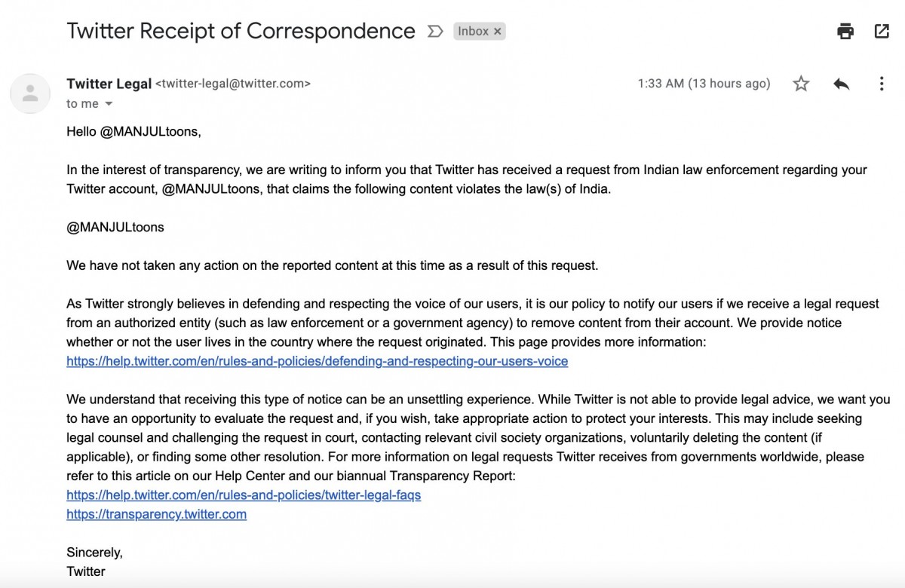905x588 pixels.
Task: Open the defending-and-respecting-our-users-voice link
Action: coord(317,361)
